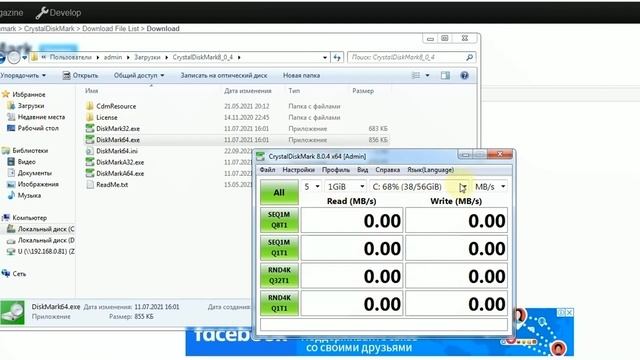This screenshot has height=360, width=640.
Task: Start the SEQ1M Q1T1 test
Action: tap(279, 248)
